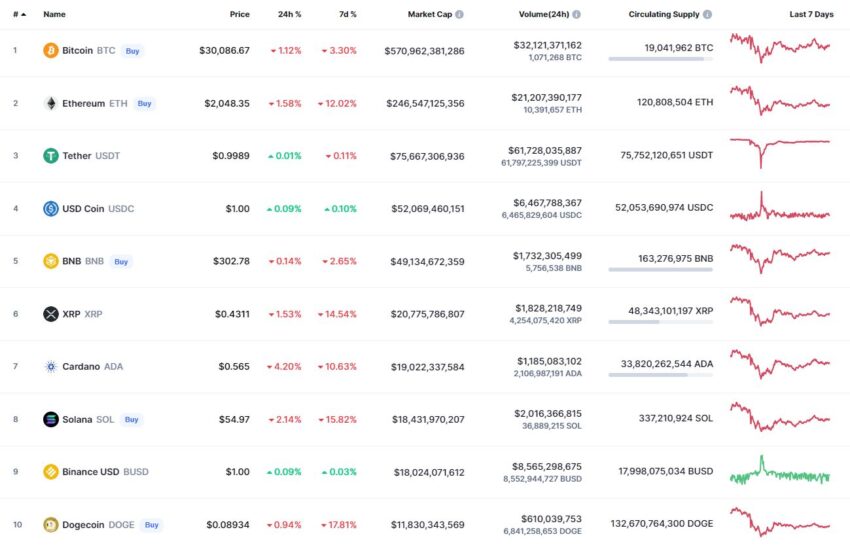Image resolution: width=850 pixels, height=549 pixels.
Task: Open Circulating Supply info icon
Action: tap(707, 15)
